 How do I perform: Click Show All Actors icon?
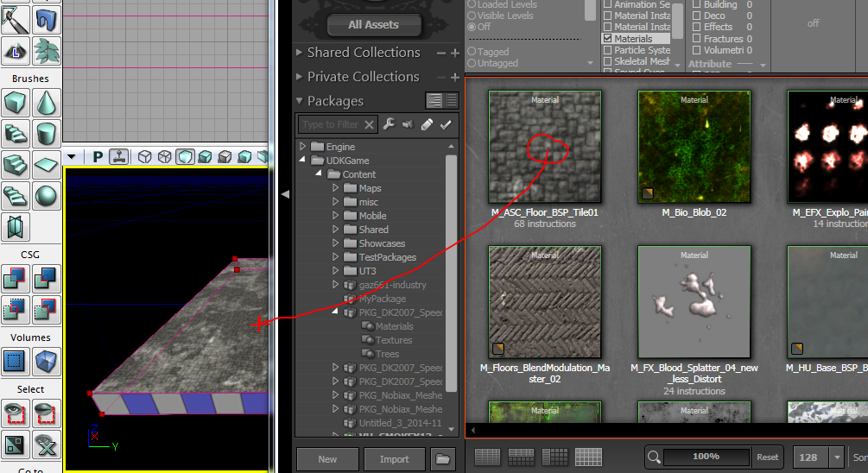[46, 445]
